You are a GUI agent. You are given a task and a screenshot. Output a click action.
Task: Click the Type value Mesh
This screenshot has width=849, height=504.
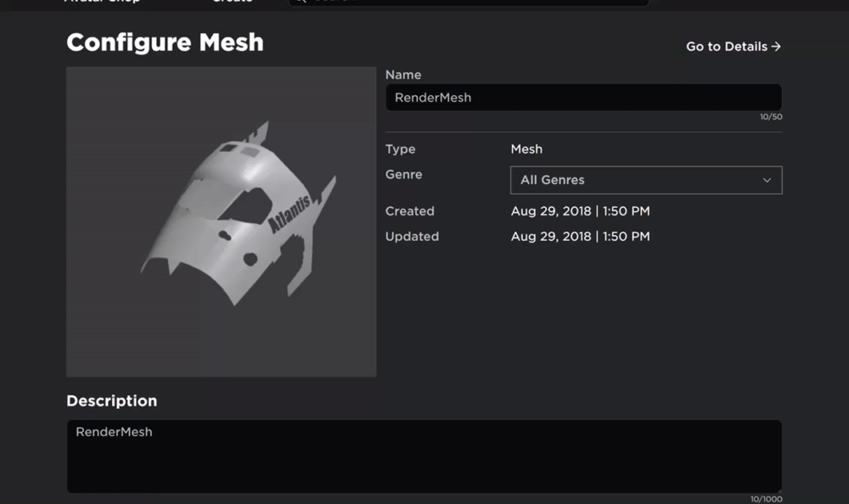(526, 149)
